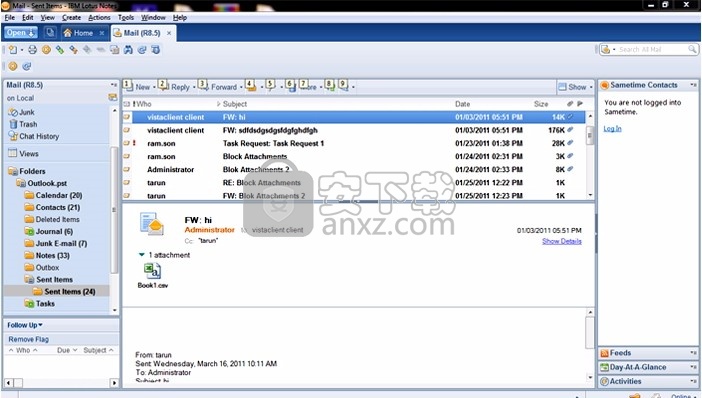
Task: Click the thumbnails icon next to Open button
Action: [x=50, y=33]
